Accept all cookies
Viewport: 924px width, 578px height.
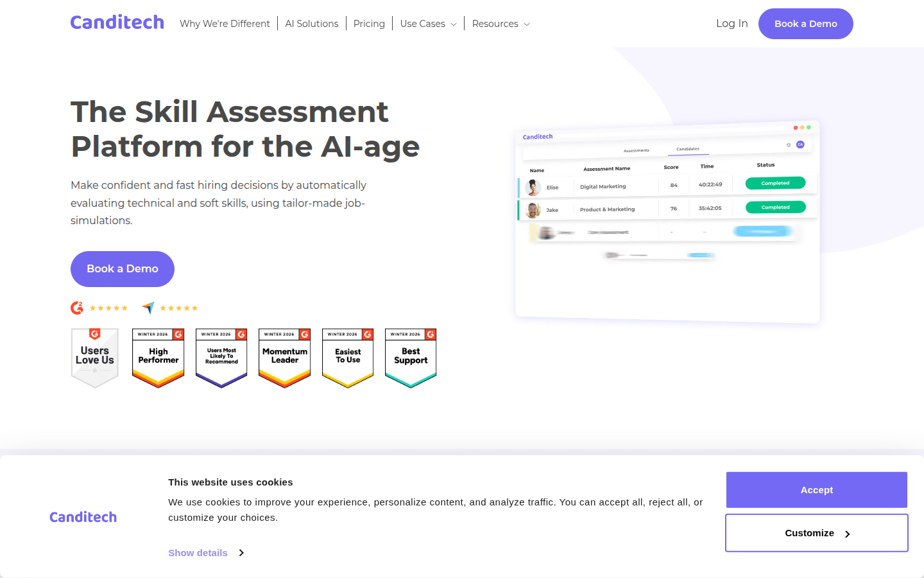pos(816,490)
